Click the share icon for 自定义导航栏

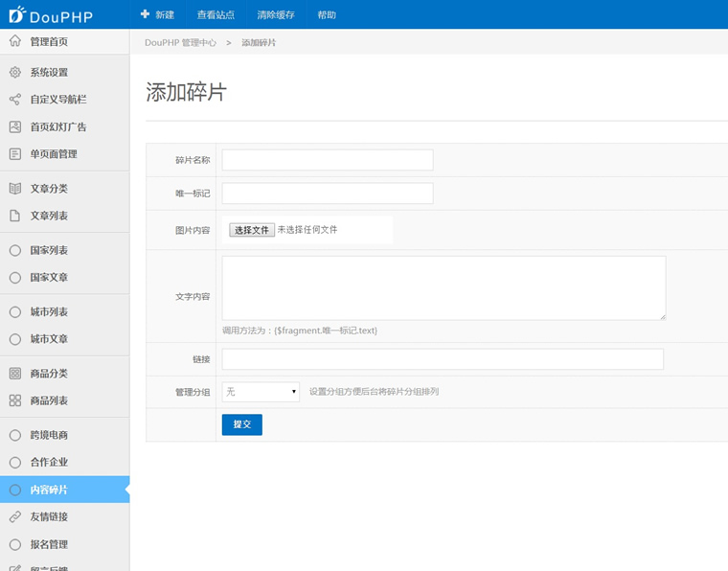pyautogui.click(x=15, y=100)
